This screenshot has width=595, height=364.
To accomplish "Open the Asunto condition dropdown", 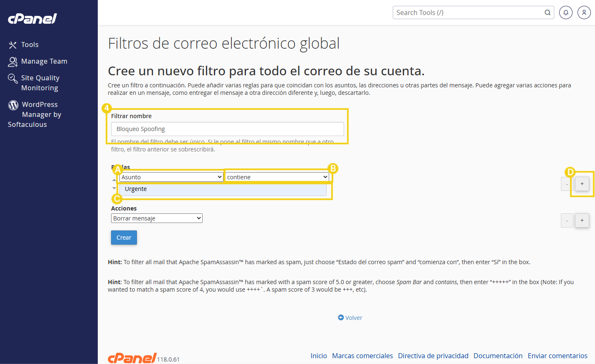I will [x=171, y=177].
